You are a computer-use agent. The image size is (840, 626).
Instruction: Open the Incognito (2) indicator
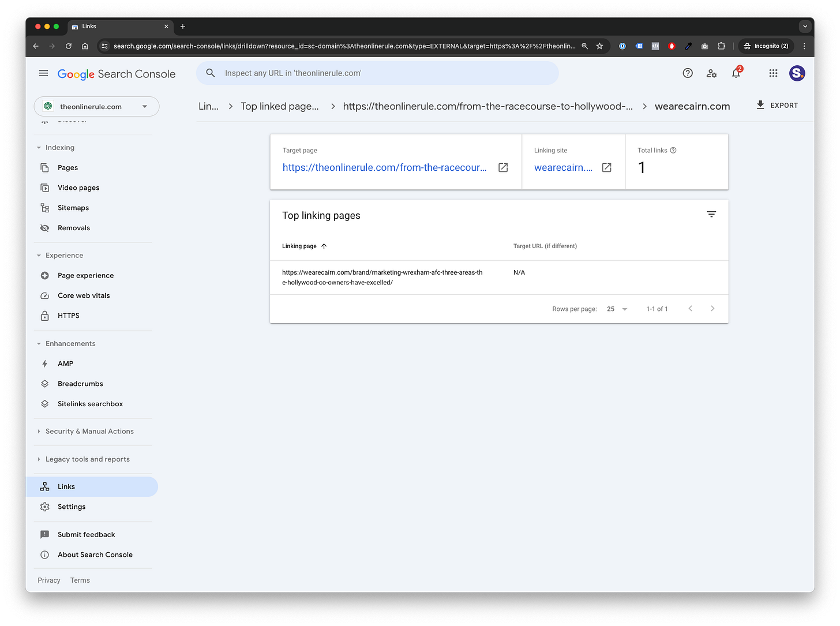point(766,46)
